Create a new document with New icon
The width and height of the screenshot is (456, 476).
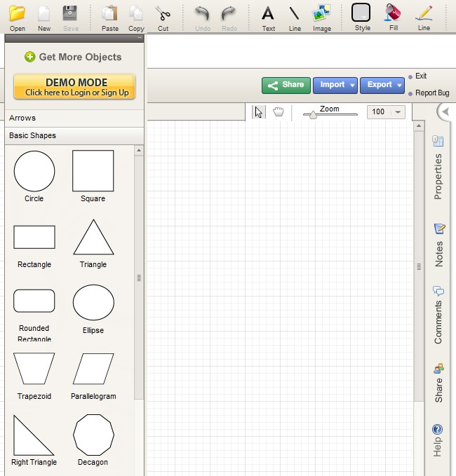44,14
